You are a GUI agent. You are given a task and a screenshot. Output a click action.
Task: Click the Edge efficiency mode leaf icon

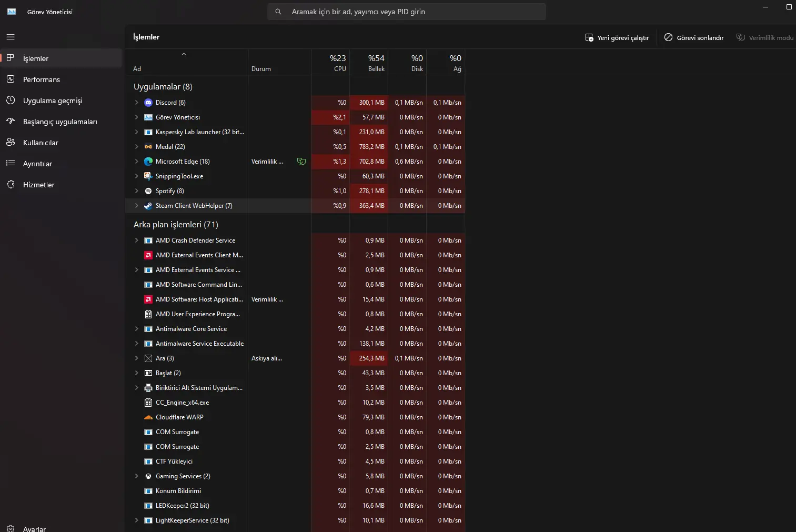point(301,162)
